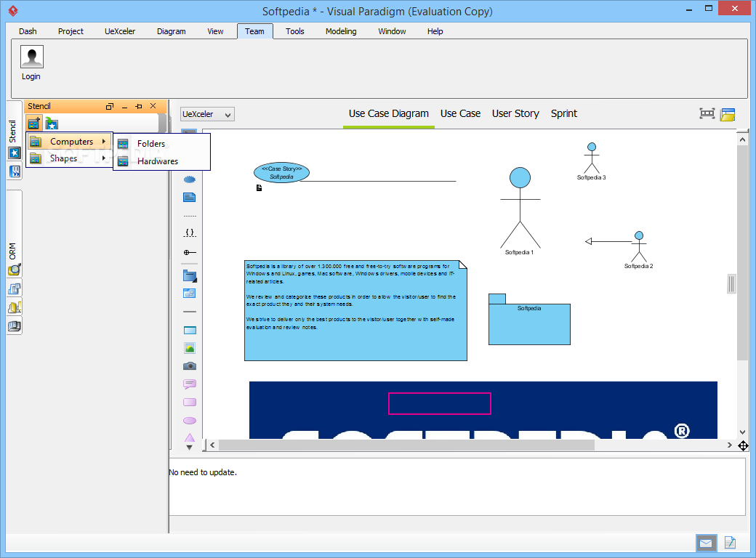Open the ORM magnifier side tab
756x558 pixels.
(x=15, y=270)
